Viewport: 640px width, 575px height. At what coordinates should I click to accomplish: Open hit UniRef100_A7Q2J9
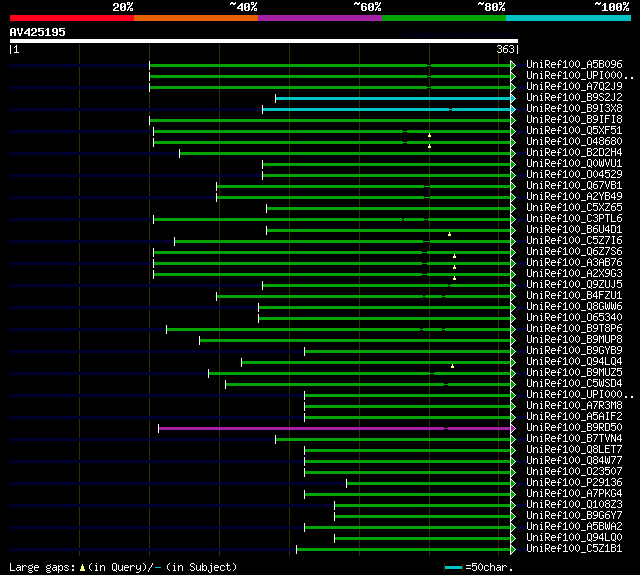coord(574,87)
